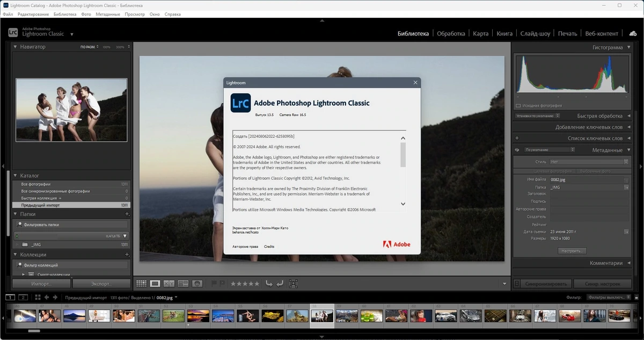
Task: Set the pick flag on the photo
Action: [214, 283]
